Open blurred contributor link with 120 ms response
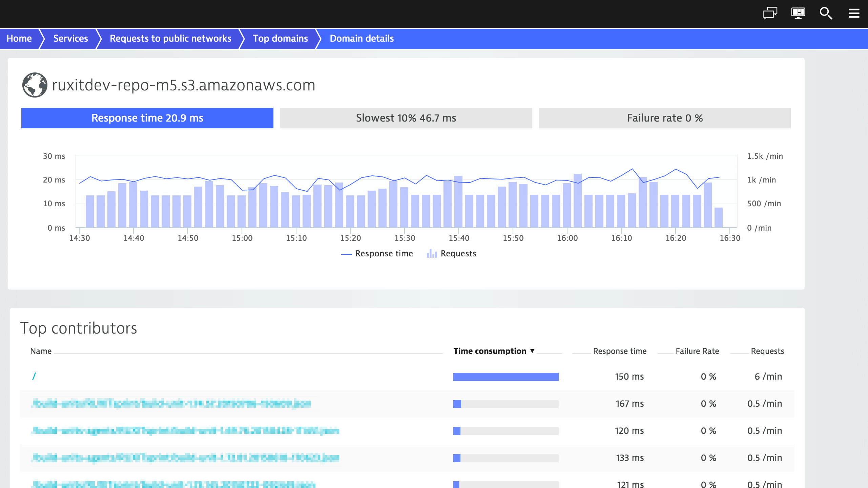Image resolution: width=868 pixels, height=488 pixels. (x=185, y=431)
